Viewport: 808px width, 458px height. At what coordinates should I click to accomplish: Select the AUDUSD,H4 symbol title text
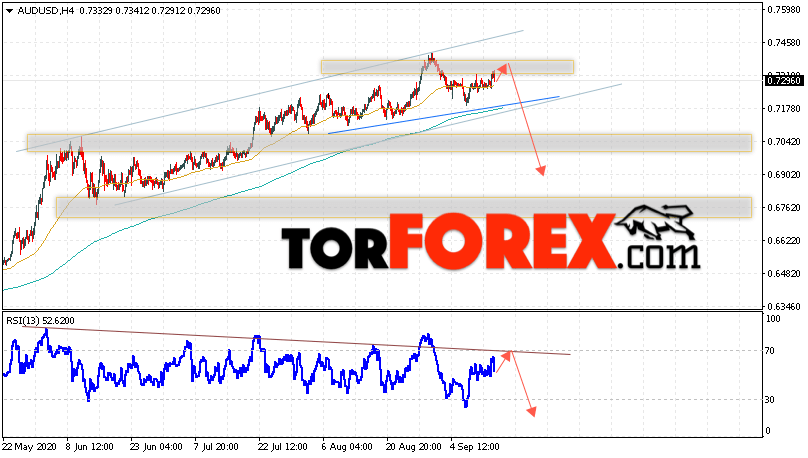46,11
